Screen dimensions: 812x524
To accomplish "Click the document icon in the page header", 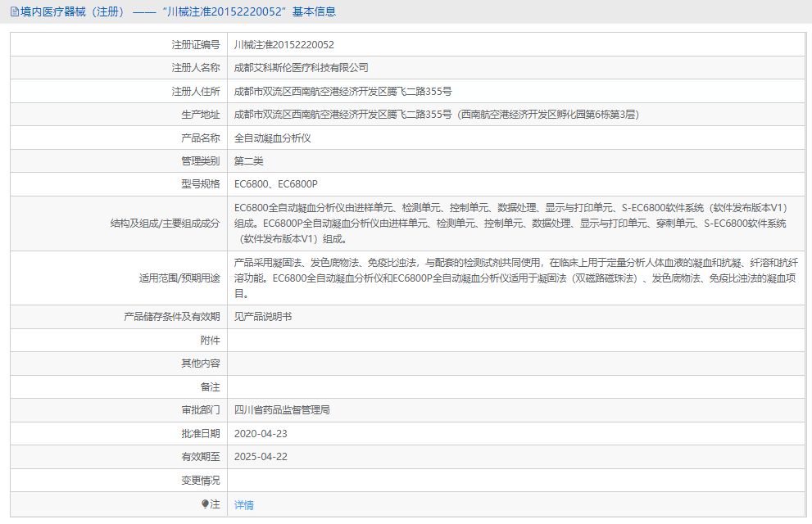I will pos(15,12).
